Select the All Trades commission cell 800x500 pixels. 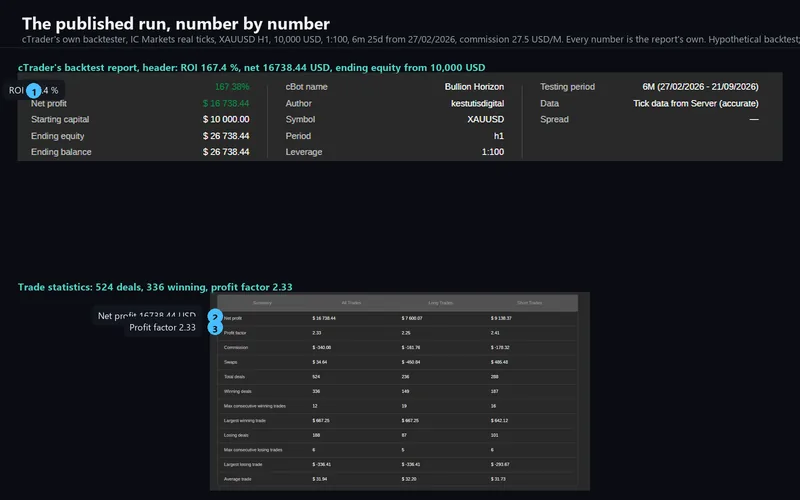[321, 347]
